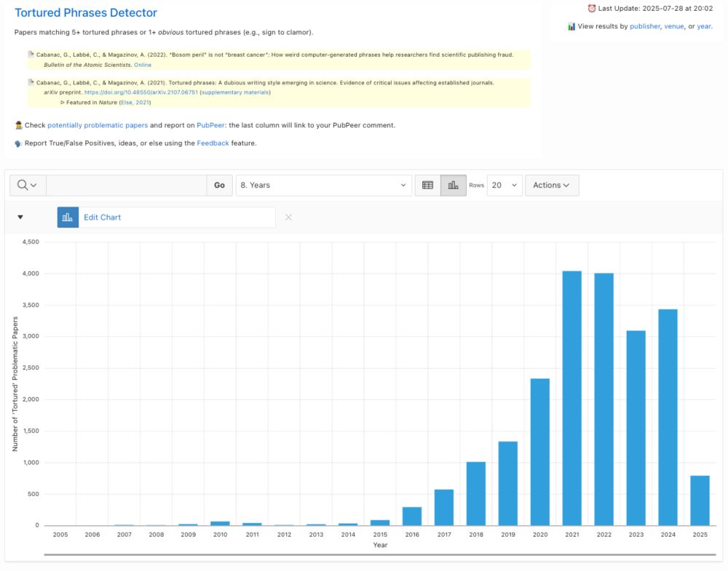This screenshot has height=571, width=728.
Task: Open the arXiv DOI link
Action: (x=141, y=92)
